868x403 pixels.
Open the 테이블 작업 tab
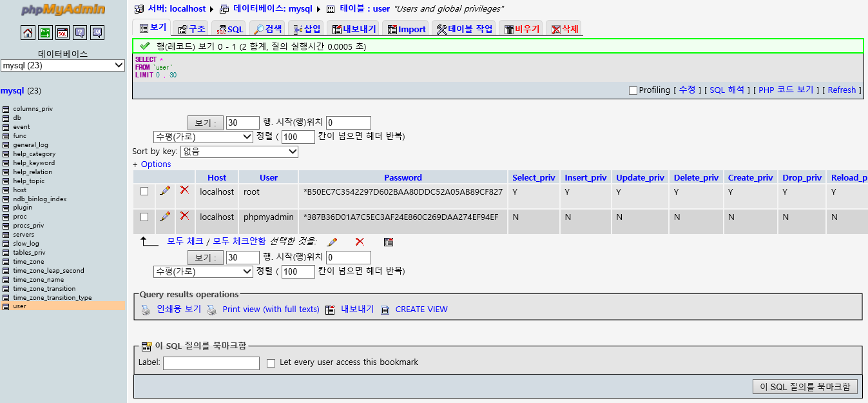[x=464, y=29]
